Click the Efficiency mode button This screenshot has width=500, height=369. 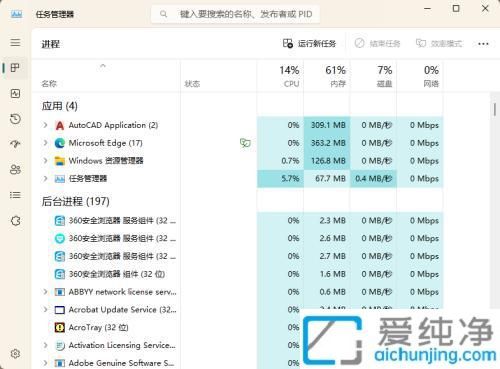point(439,44)
